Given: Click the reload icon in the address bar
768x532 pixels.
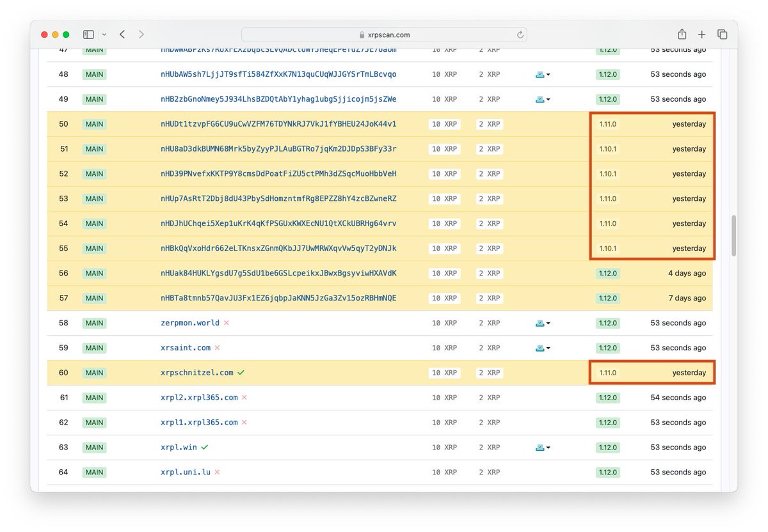Looking at the screenshot, I should point(520,35).
